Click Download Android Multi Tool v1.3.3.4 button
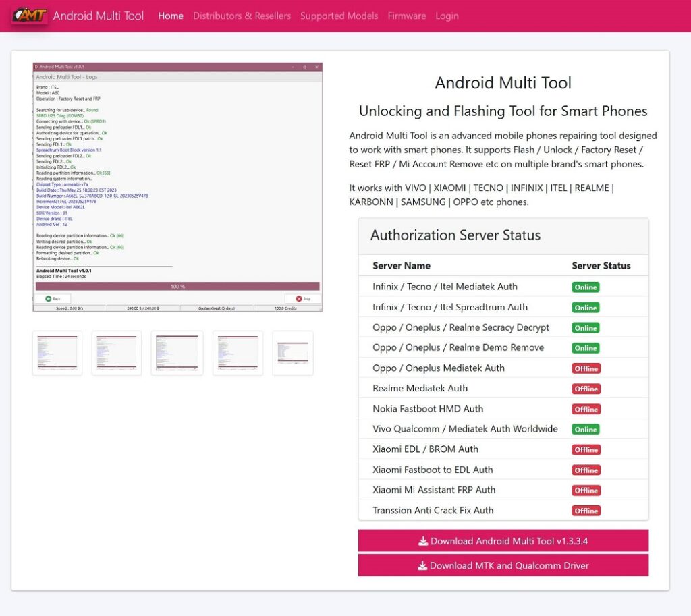The width and height of the screenshot is (691, 616). [x=503, y=540]
